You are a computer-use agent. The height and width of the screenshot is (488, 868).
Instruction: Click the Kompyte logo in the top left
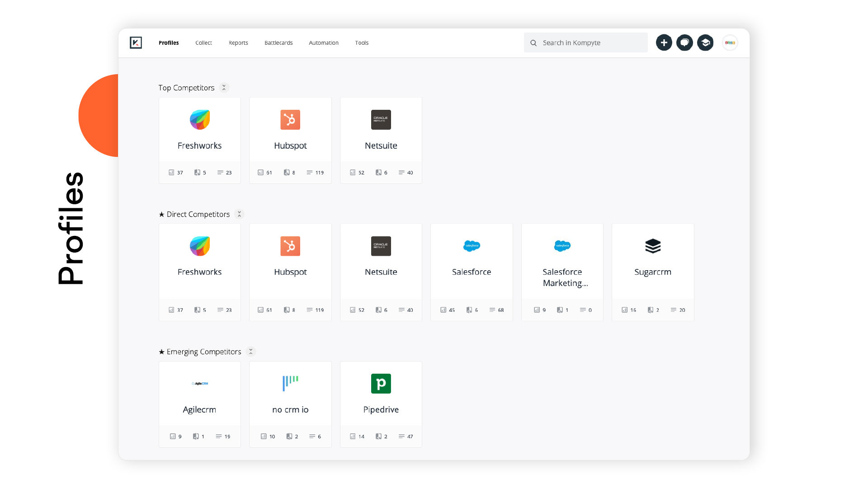(136, 42)
